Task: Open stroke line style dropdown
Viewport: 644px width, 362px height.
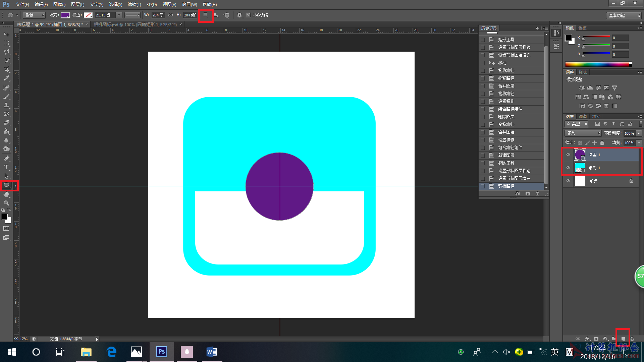Action: tap(132, 15)
